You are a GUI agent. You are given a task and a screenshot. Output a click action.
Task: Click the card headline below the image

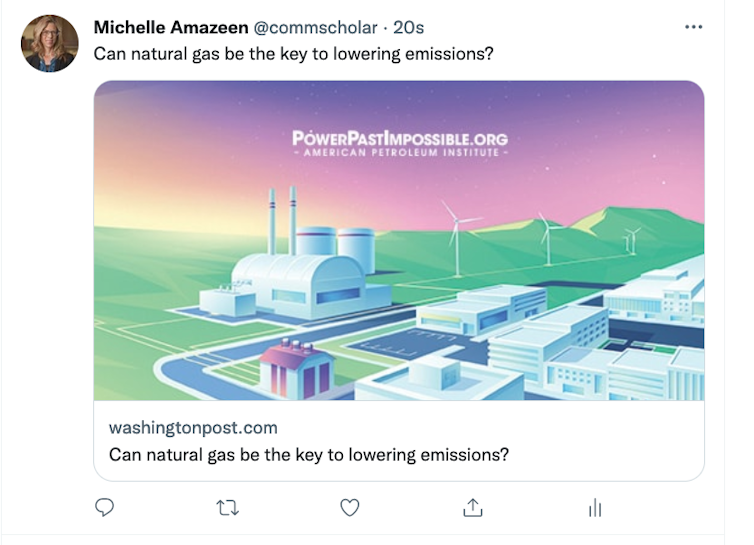308,454
